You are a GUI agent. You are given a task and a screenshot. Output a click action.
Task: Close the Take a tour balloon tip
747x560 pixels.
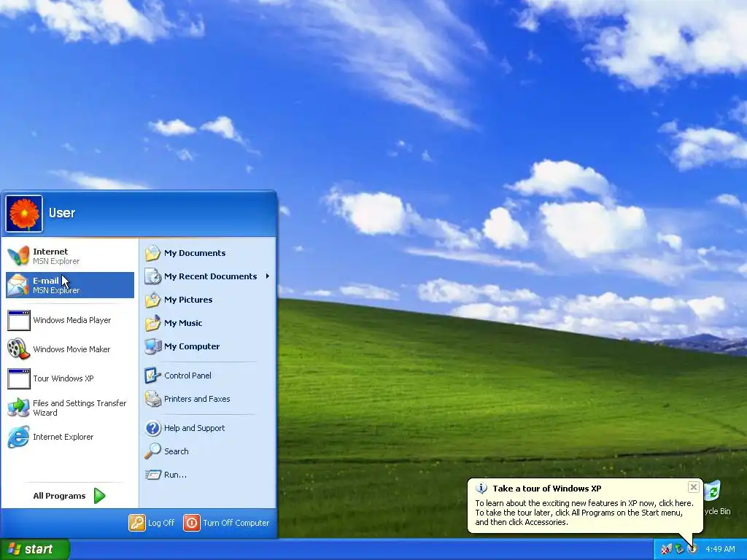coord(694,486)
